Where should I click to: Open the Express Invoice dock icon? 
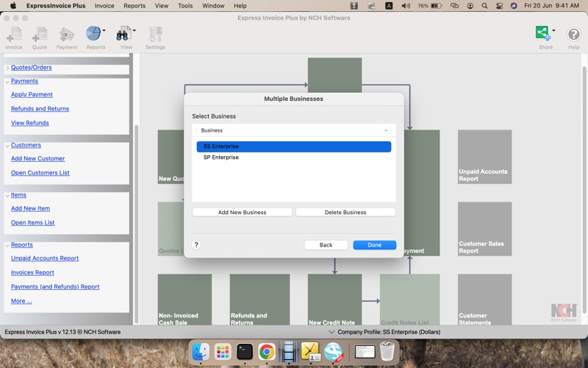pyautogui.click(x=333, y=352)
